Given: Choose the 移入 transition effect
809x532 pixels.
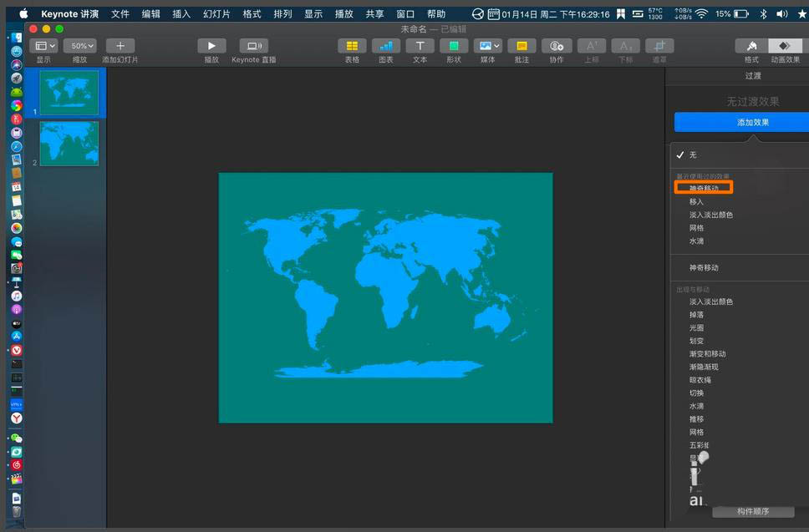Looking at the screenshot, I should point(696,201).
